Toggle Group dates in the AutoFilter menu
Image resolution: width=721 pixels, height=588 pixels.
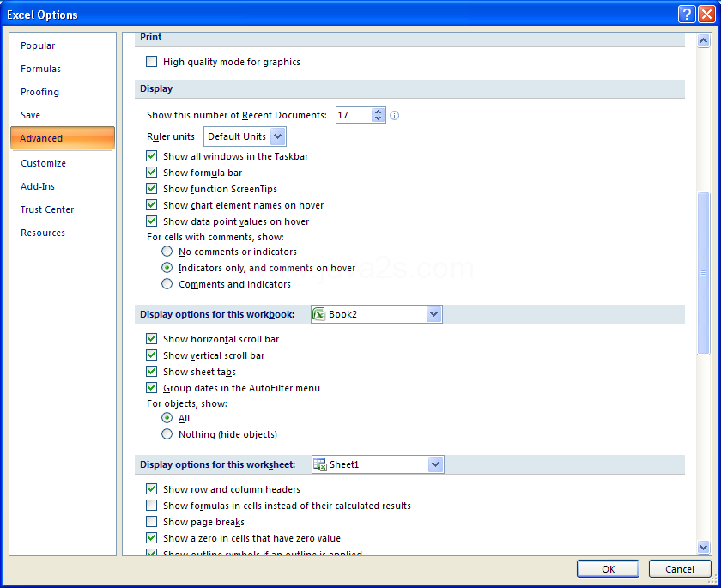[151, 388]
